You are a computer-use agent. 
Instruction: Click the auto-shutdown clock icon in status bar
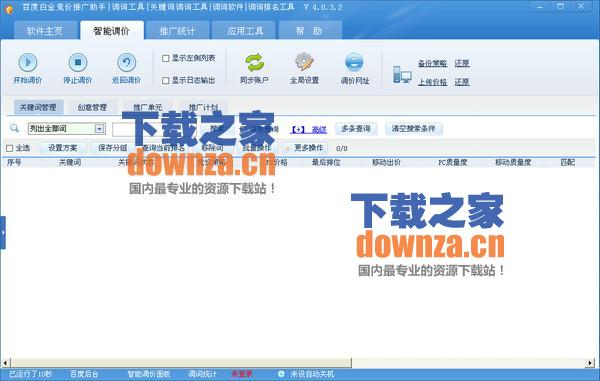281,374
